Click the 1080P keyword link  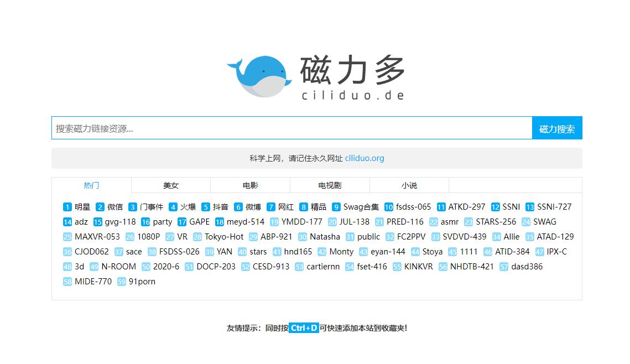point(148,237)
